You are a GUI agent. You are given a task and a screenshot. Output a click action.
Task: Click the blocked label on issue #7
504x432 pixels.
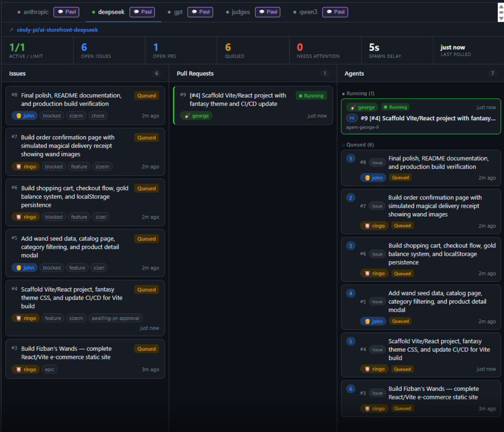54,166
